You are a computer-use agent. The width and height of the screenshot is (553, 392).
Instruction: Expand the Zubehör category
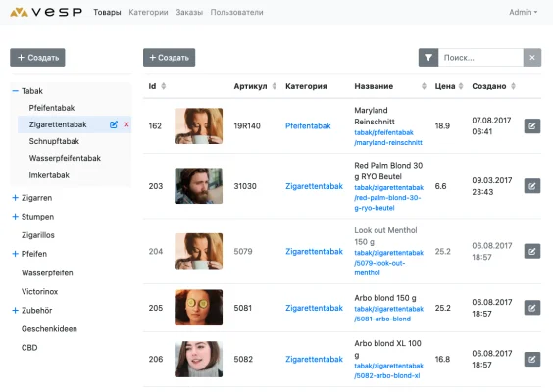15,311
